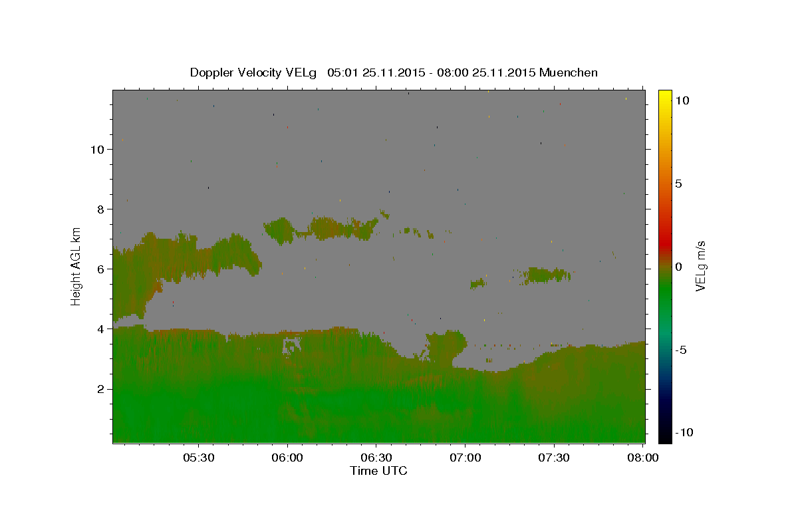Click height axis label '10'

[98, 149]
